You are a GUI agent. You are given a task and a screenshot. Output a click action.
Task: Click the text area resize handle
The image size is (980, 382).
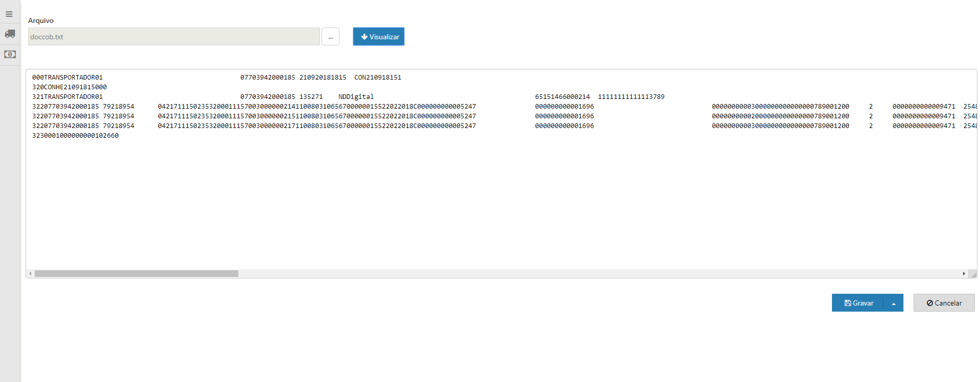[973, 274]
